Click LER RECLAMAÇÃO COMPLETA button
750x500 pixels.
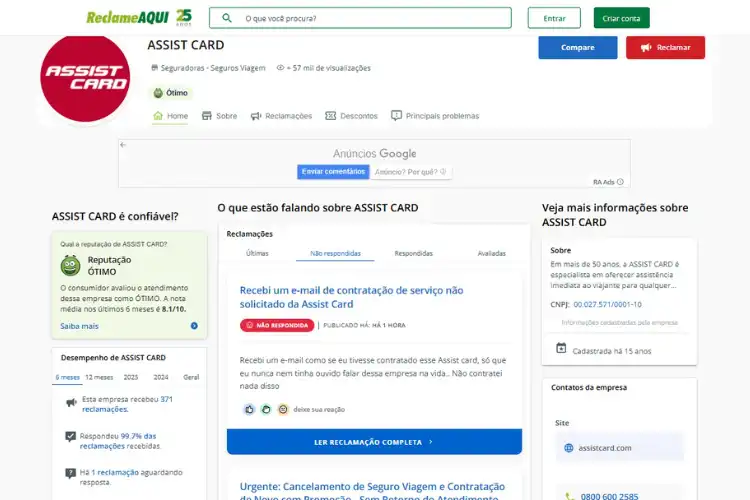(x=375, y=442)
